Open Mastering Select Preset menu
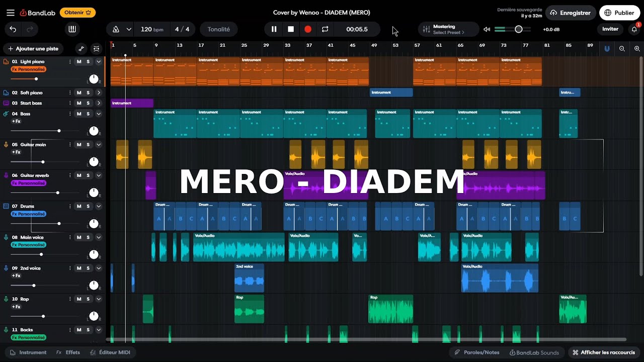Viewport: 644px width, 362px height. pyautogui.click(x=449, y=29)
